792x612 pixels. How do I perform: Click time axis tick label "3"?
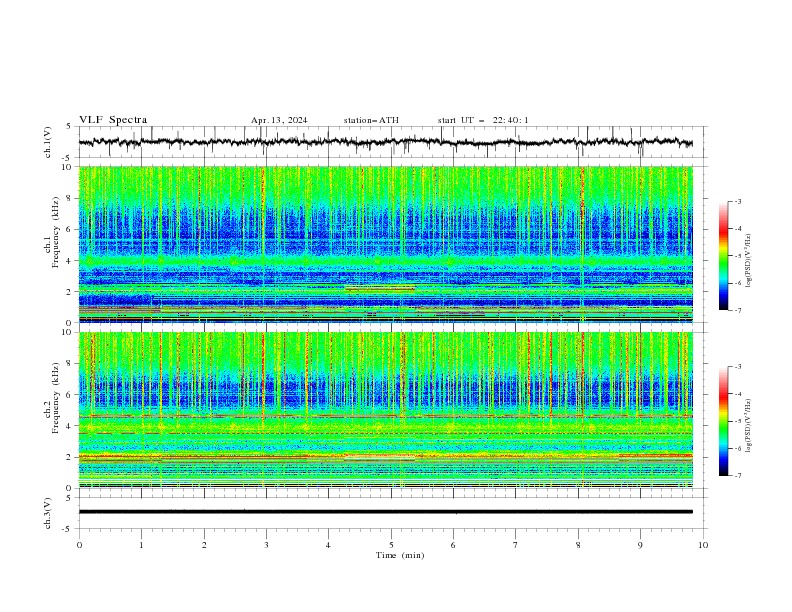(x=266, y=545)
